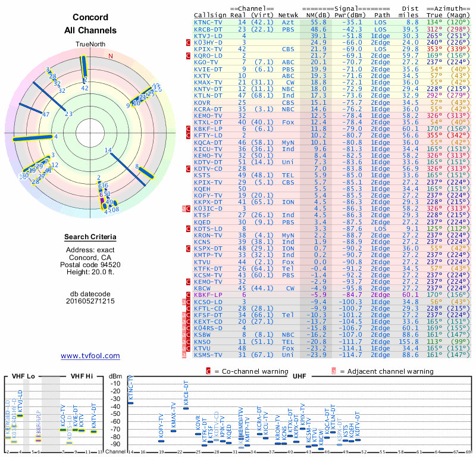
Task: Click the KRCB-DT bar in the UHF chart
Action: pos(186,408)
